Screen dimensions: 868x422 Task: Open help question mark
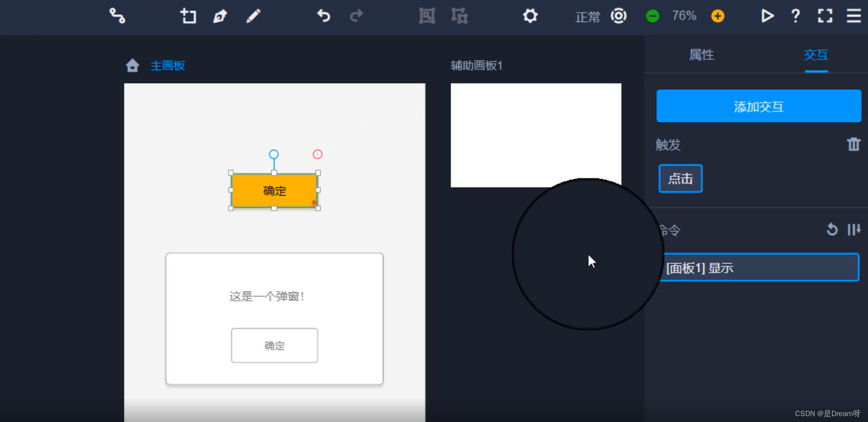coord(796,16)
